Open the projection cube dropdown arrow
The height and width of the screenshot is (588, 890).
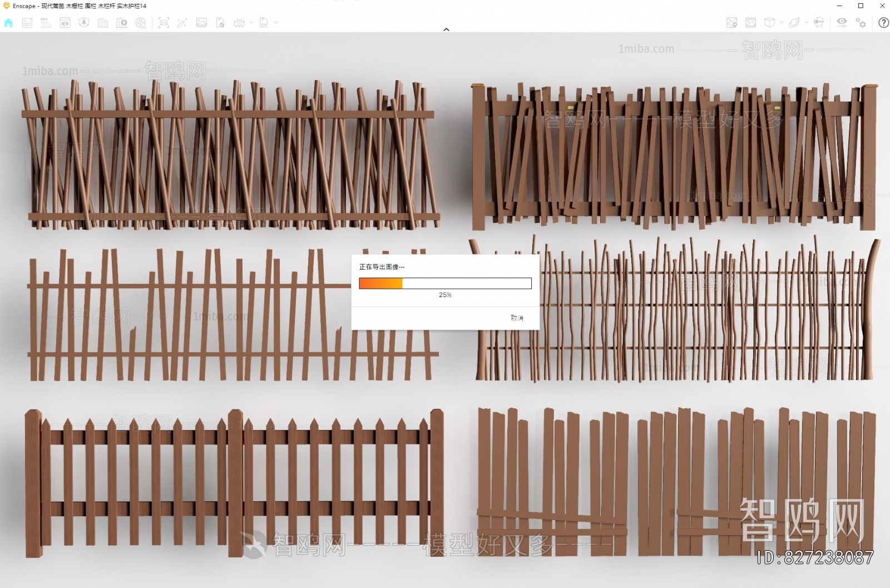point(782,23)
